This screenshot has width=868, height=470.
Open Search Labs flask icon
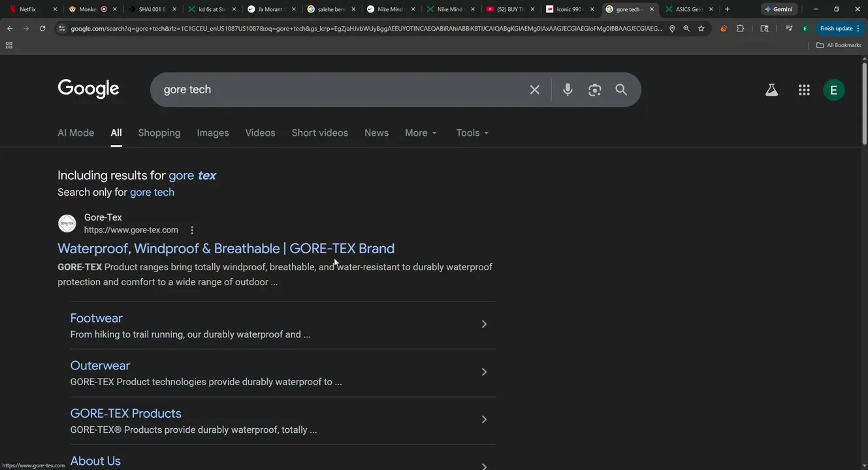tap(771, 90)
